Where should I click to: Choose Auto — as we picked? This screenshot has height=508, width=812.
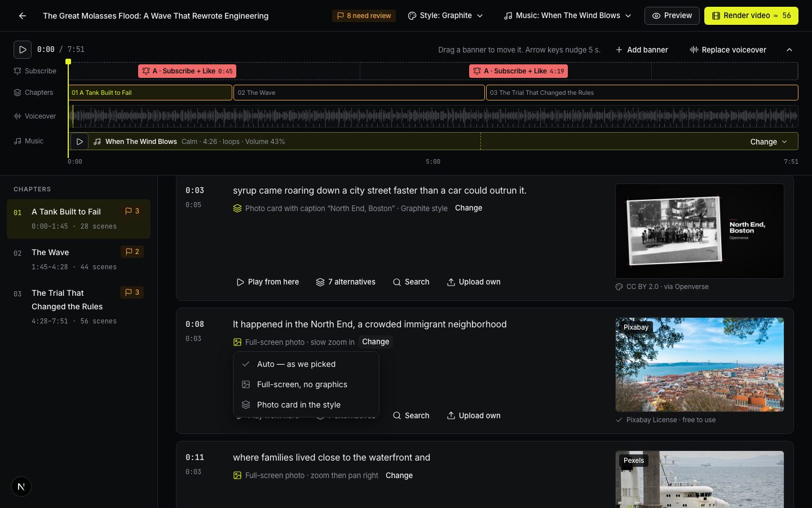(306, 365)
